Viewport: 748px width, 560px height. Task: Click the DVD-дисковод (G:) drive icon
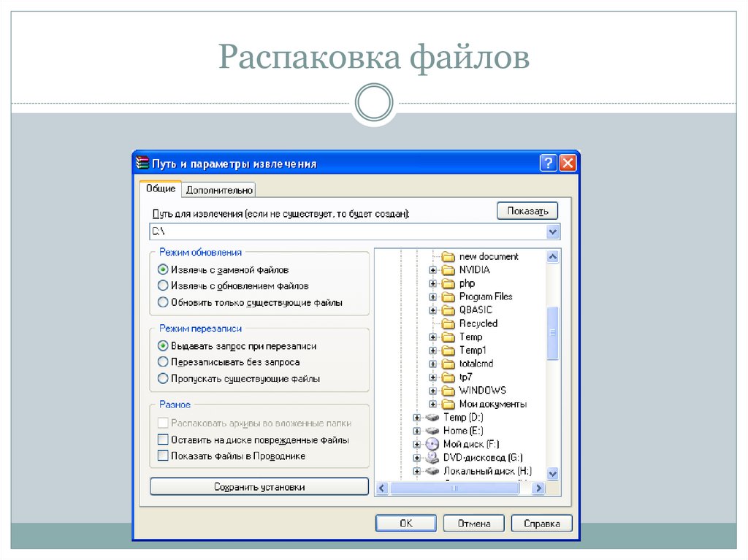coord(432,458)
